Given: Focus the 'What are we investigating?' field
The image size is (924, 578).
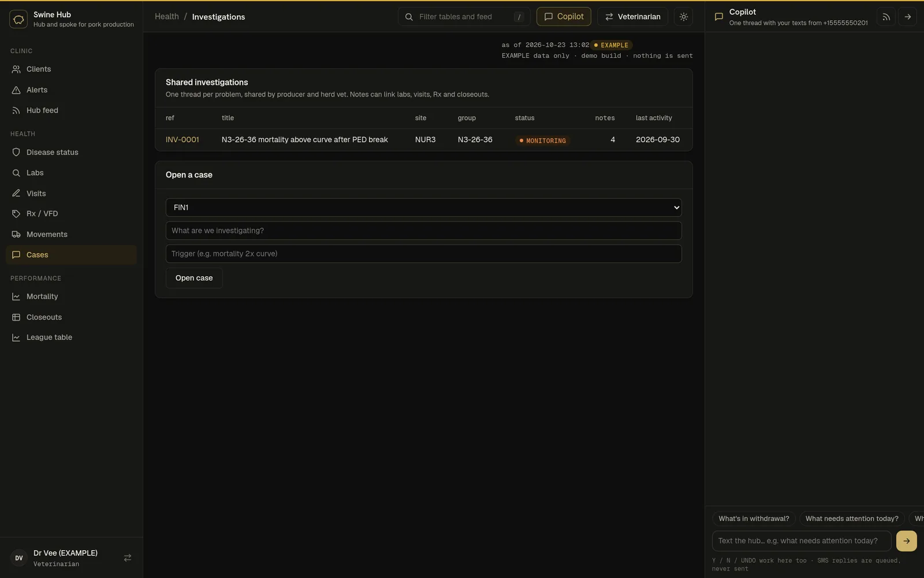Looking at the screenshot, I should 423,231.
